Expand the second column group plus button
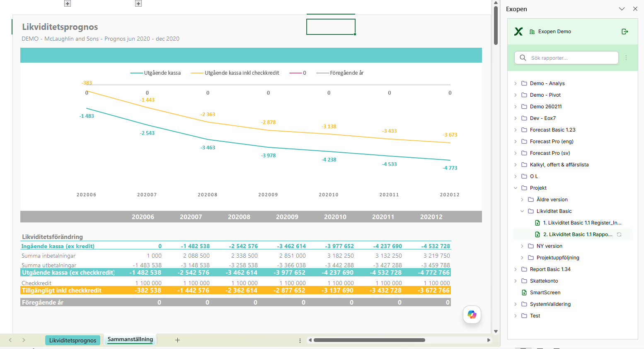644x349 pixels. pos(138,3)
